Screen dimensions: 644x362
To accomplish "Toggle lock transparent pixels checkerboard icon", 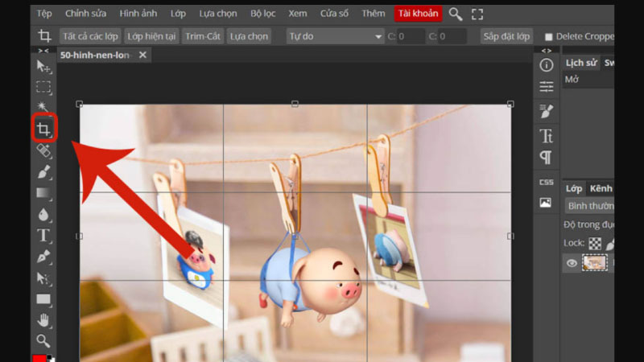I will (595, 244).
